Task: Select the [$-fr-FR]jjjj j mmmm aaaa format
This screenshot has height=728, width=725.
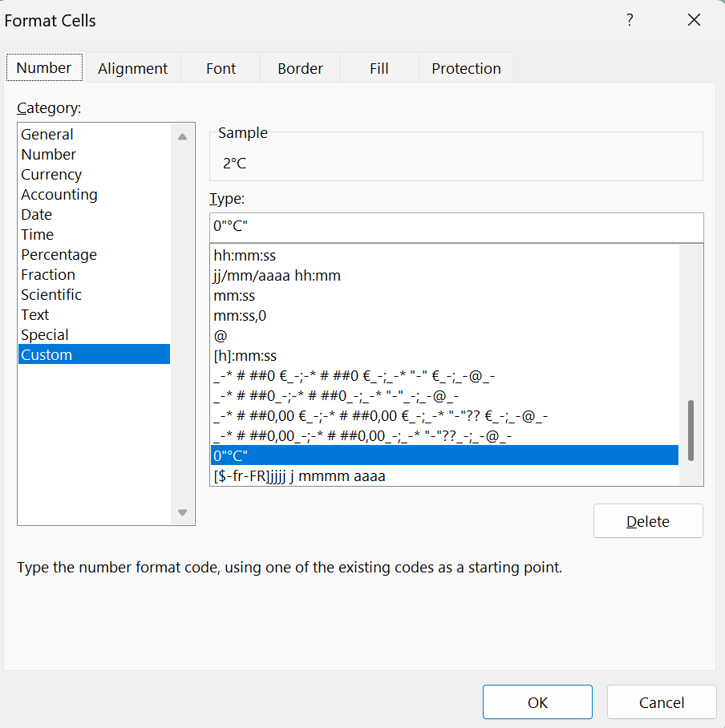Action: point(444,475)
